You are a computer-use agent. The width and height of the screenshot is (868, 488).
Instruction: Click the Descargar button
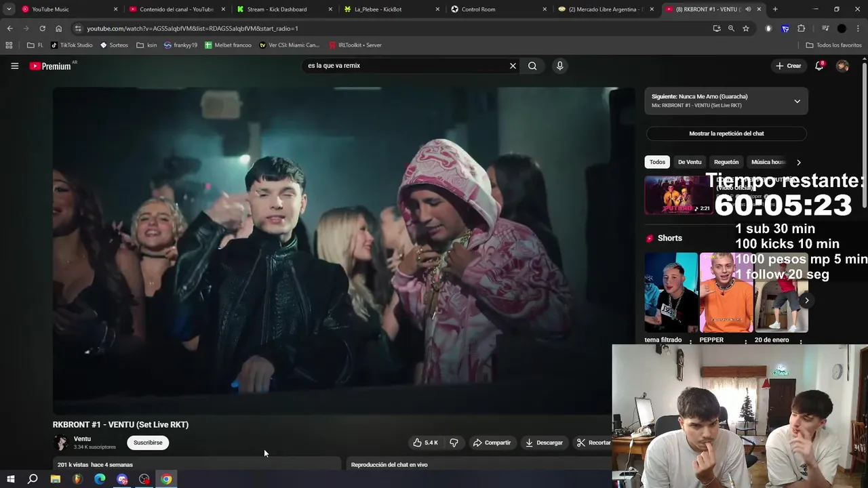(x=544, y=443)
